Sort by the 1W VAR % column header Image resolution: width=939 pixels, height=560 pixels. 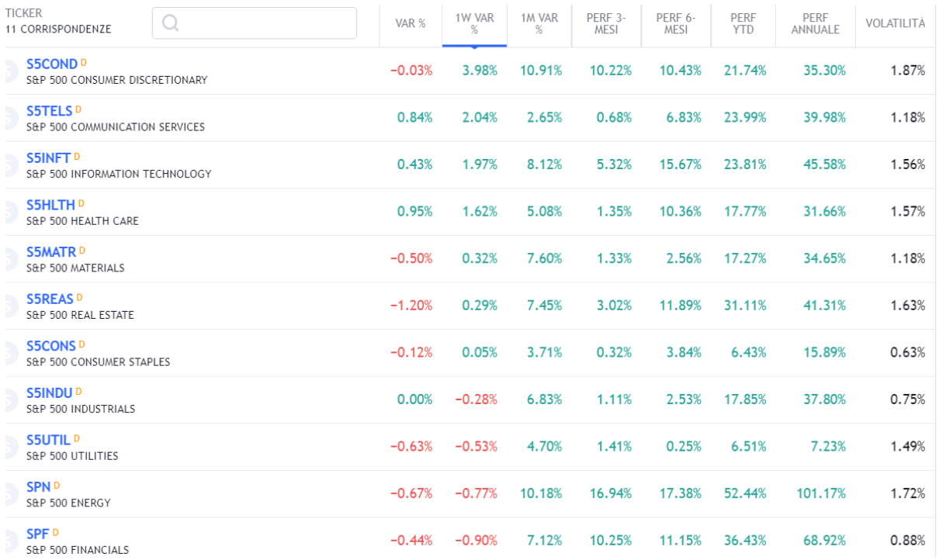[x=474, y=24]
